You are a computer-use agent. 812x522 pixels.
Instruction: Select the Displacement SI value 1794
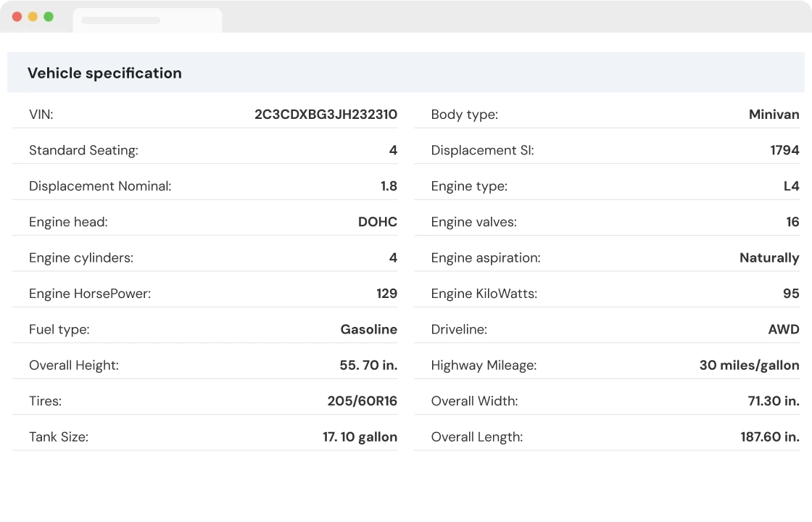(x=784, y=151)
